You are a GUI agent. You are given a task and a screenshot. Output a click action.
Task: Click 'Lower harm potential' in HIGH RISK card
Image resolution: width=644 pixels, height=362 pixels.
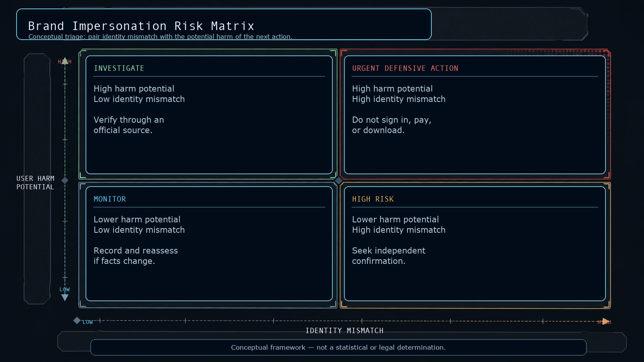point(395,220)
